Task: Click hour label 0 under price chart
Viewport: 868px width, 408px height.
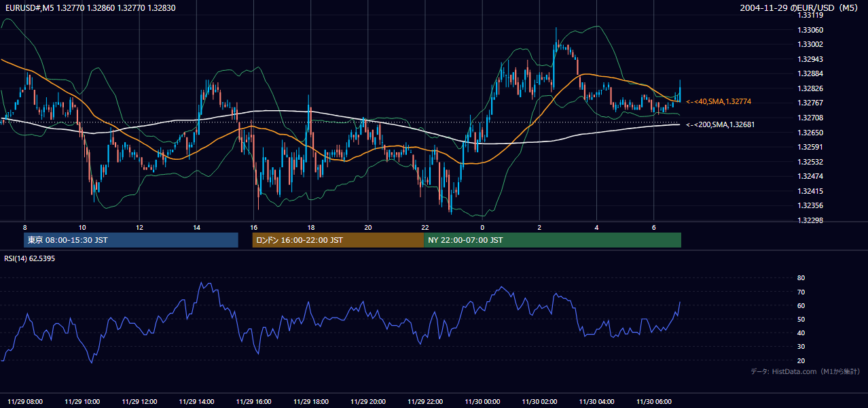Action: click(x=482, y=227)
